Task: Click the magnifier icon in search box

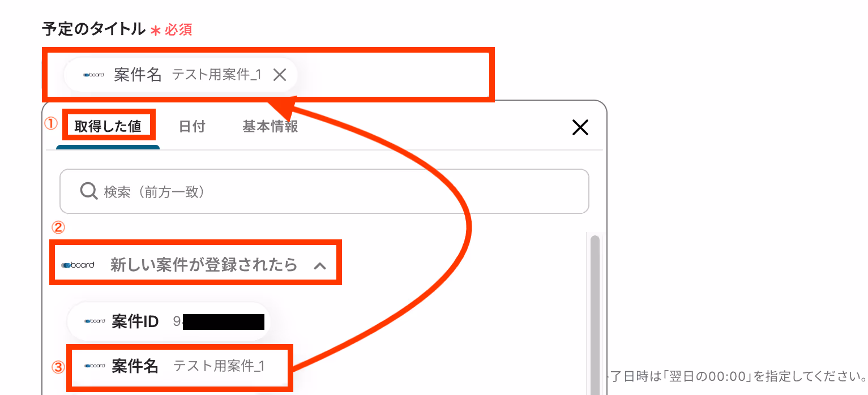Action: 89,191
